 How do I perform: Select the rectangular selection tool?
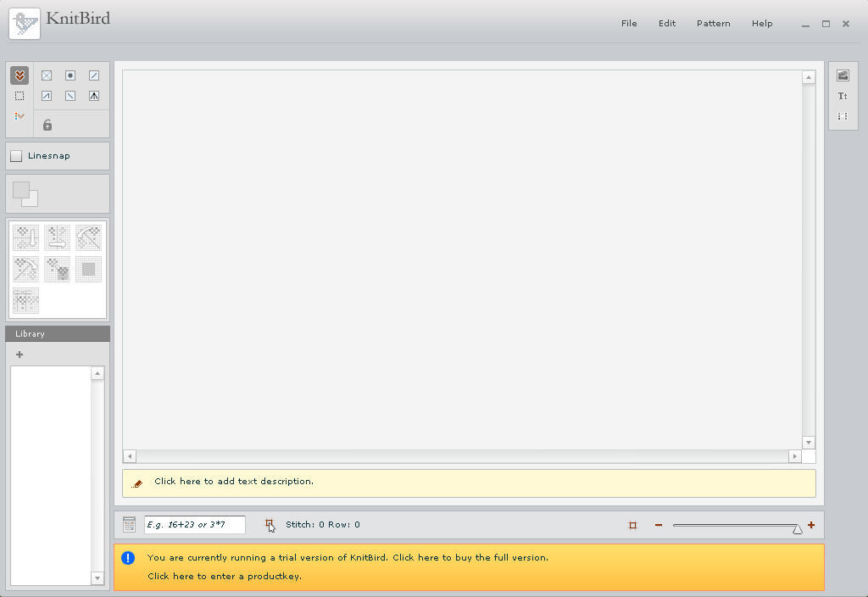19,96
